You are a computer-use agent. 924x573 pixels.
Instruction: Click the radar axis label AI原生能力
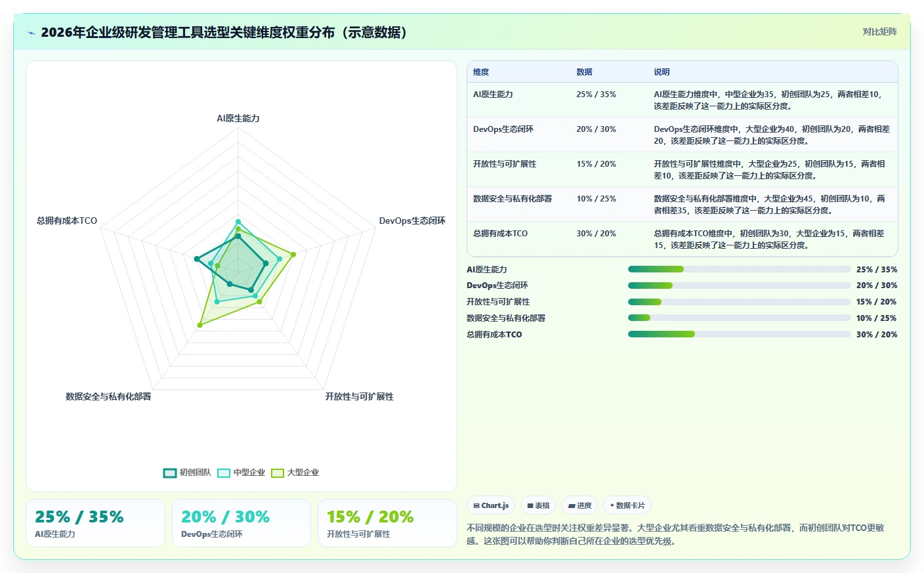(x=238, y=118)
